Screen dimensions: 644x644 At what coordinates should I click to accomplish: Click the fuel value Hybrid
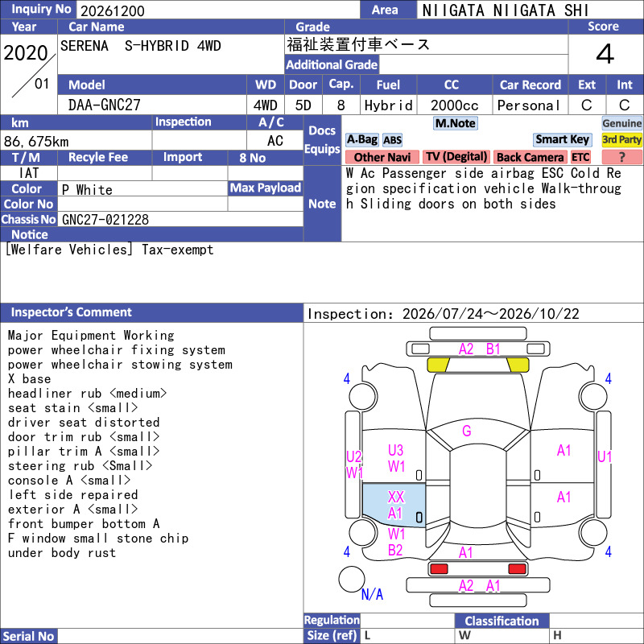pos(389,105)
